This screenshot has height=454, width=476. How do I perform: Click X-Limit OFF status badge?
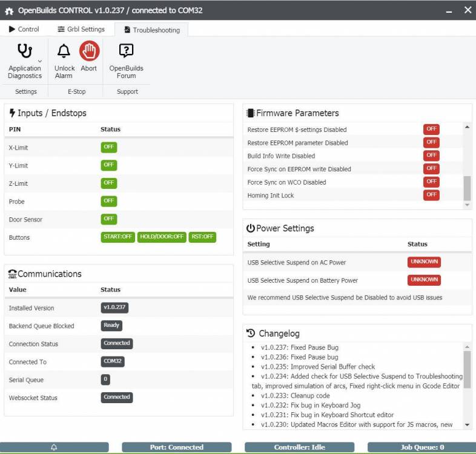[x=108, y=147]
